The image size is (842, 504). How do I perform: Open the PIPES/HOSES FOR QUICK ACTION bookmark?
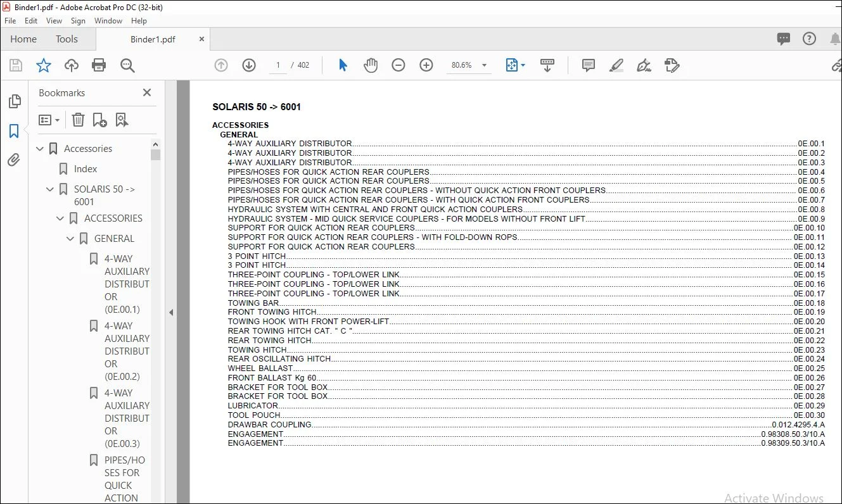[124, 479]
